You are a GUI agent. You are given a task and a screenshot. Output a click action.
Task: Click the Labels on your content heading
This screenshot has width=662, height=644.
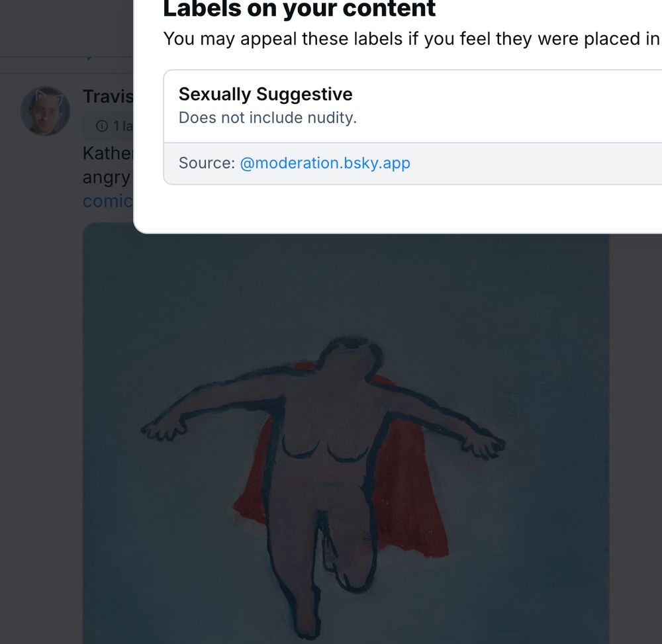(299, 9)
